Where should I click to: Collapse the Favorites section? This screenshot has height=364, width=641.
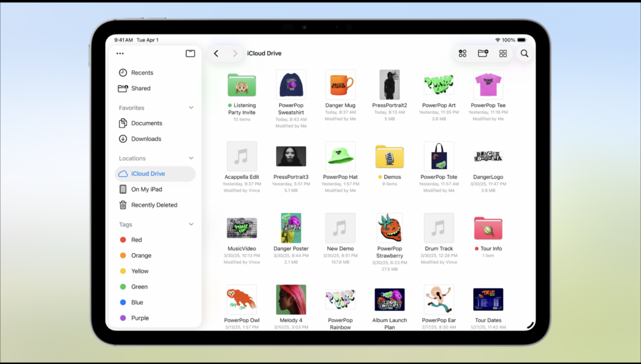(191, 108)
